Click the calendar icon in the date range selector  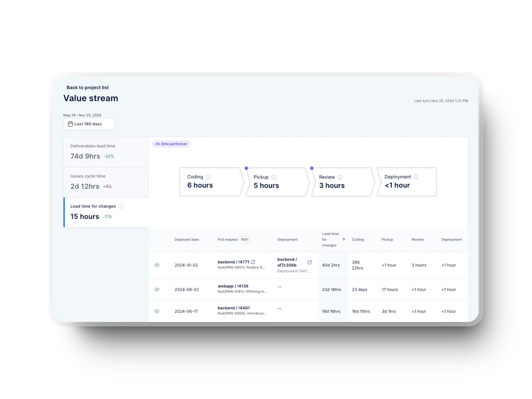coord(70,124)
